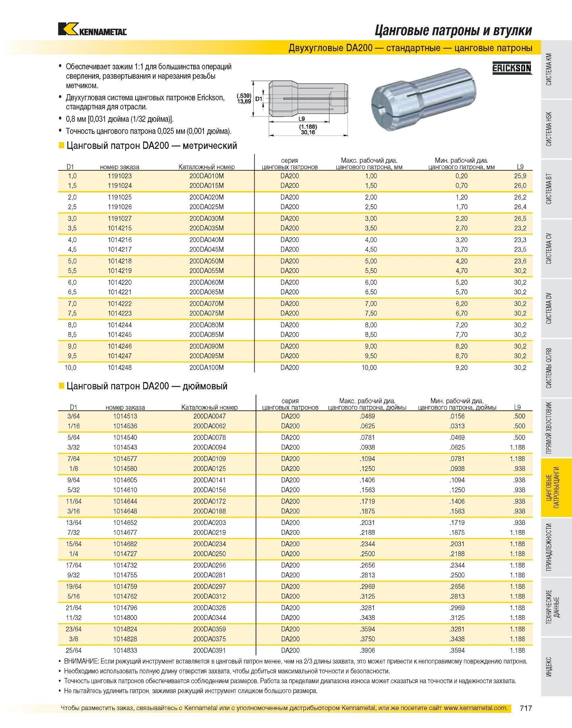Select the ЦАНГОВЫЕ ПАТРОНЫ/ЦАНГИ side tab

click(556, 488)
